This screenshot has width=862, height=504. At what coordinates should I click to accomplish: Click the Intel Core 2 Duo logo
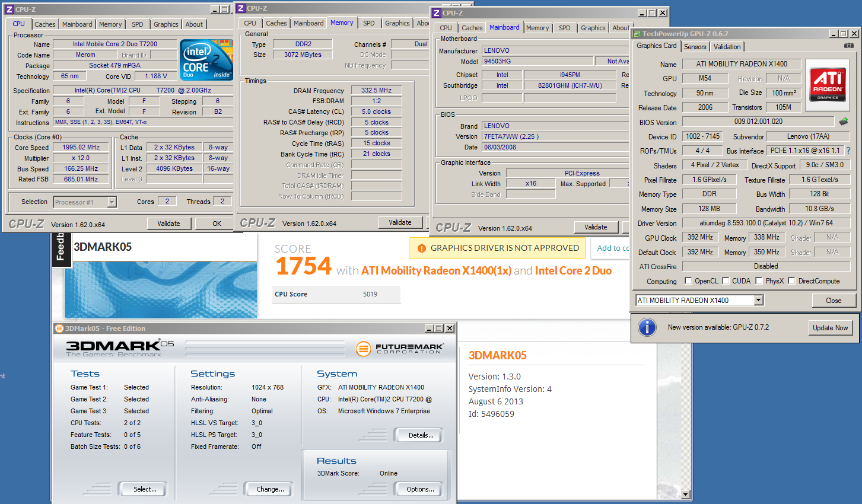tap(206, 59)
